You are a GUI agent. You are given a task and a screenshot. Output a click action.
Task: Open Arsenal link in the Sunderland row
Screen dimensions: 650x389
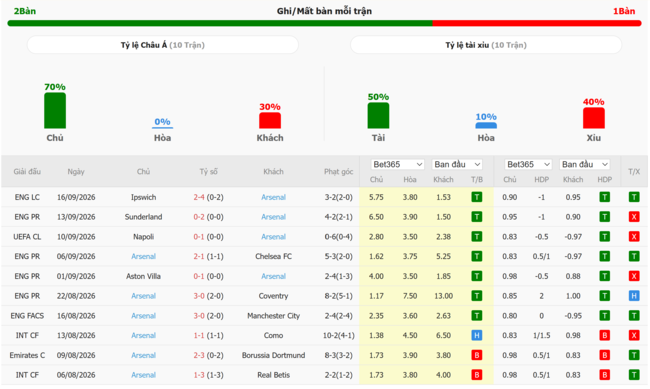(273, 217)
